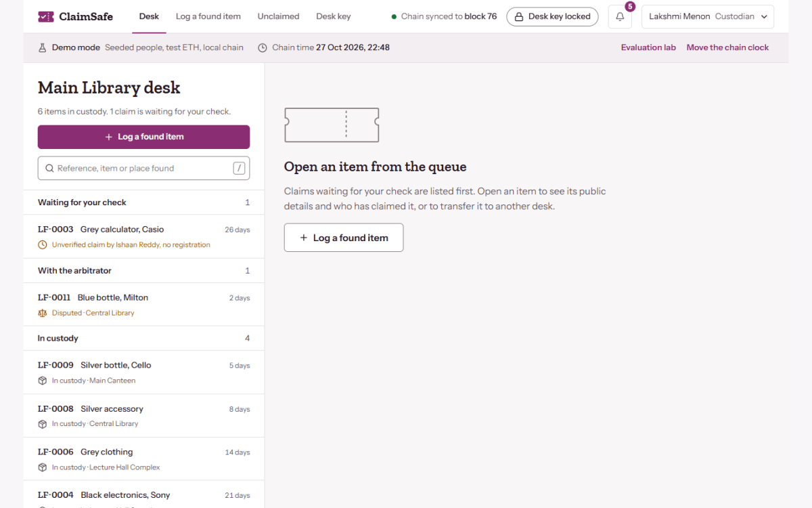Click the chain time clock icon
This screenshot has height=508, width=812.
262,47
